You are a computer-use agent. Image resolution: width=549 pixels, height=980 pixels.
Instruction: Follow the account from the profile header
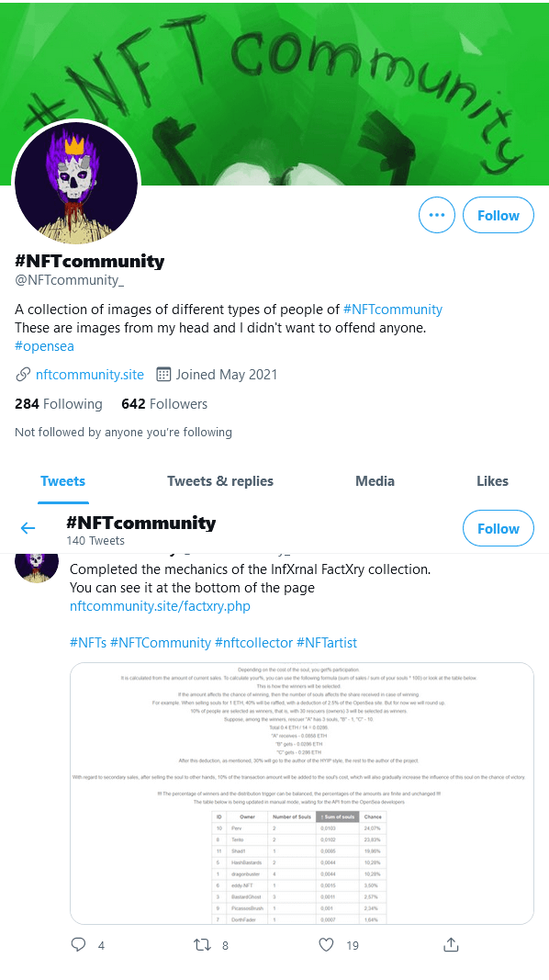[499, 215]
